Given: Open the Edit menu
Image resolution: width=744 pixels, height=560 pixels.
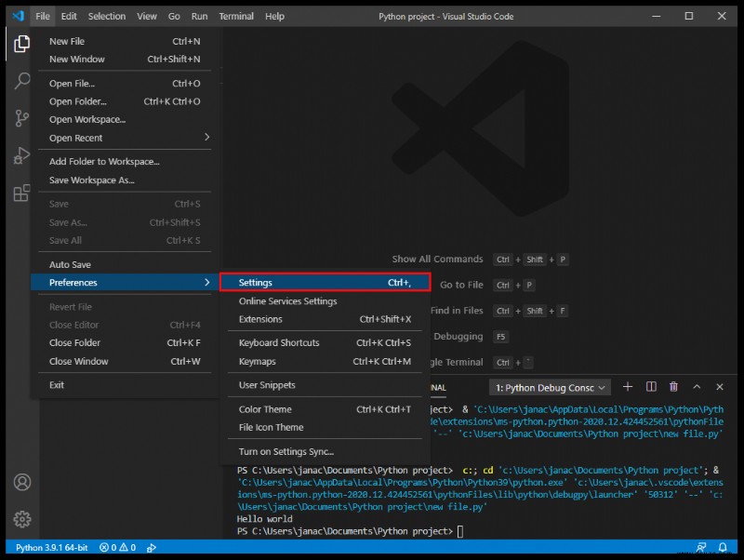Looking at the screenshot, I should tap(69, 16).
